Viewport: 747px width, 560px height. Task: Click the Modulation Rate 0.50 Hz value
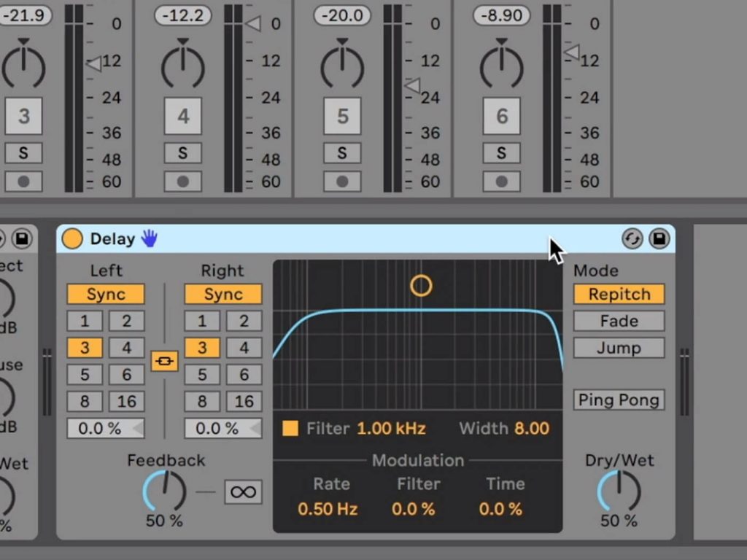tap(328, 509)
